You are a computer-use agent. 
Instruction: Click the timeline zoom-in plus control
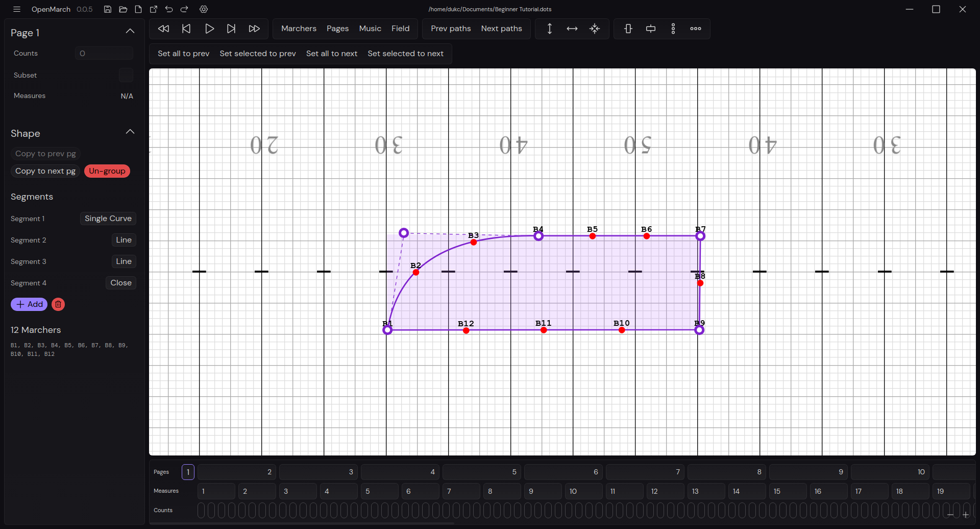[x=966, y=515]
